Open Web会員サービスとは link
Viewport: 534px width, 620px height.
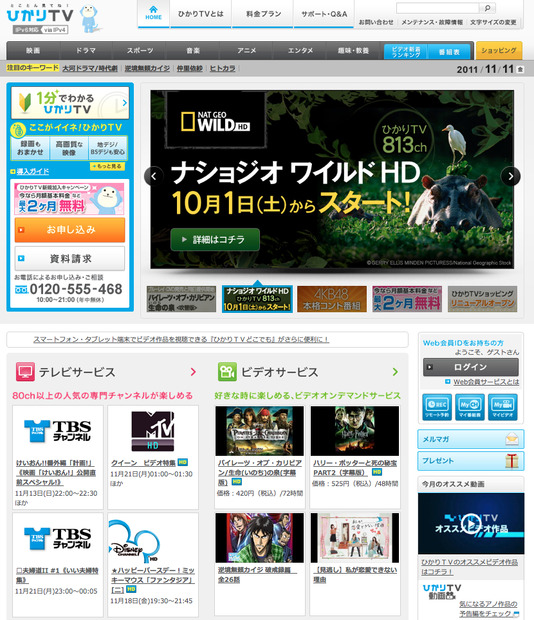pyautogui.click(x=486, y=382)
